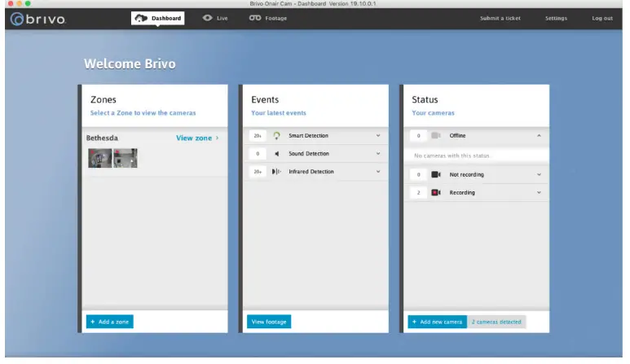
Task: Click the Brivo logo
Action: (38, 19)
